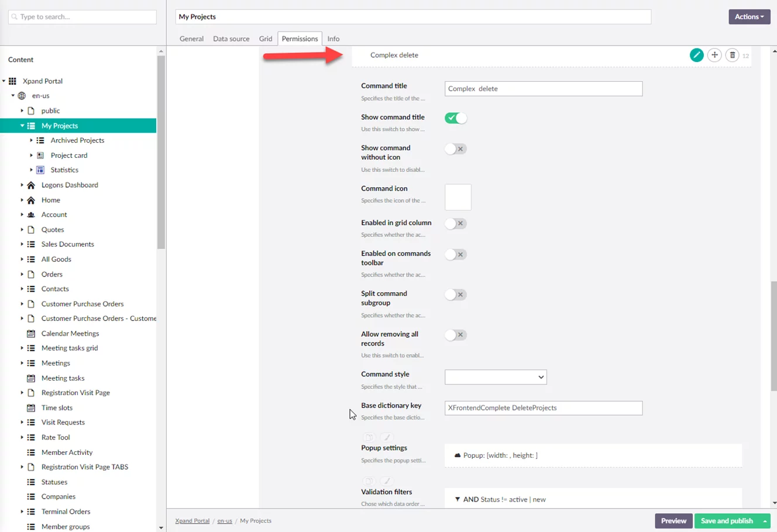This screenshot has height=532, width=777.
Task: Click the Home page house icon
Action: pyautogui.click(x=31, y=200)
